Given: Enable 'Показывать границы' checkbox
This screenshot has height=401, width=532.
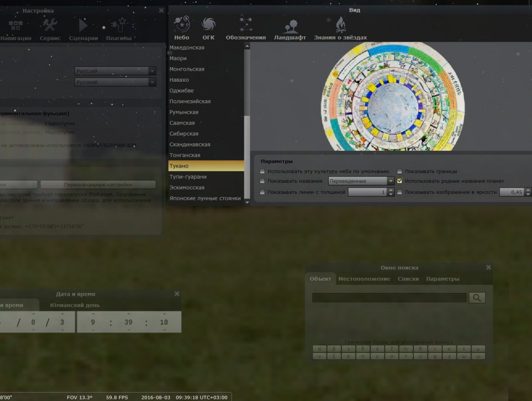Looking at the screenshot, I should coord(400,171).
